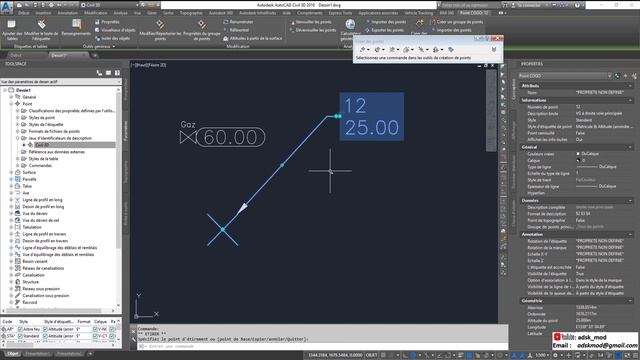The width and height of the screenshot is (640, 360).
Task: Switch to the Objet model tab
Action: click(13, 354)
